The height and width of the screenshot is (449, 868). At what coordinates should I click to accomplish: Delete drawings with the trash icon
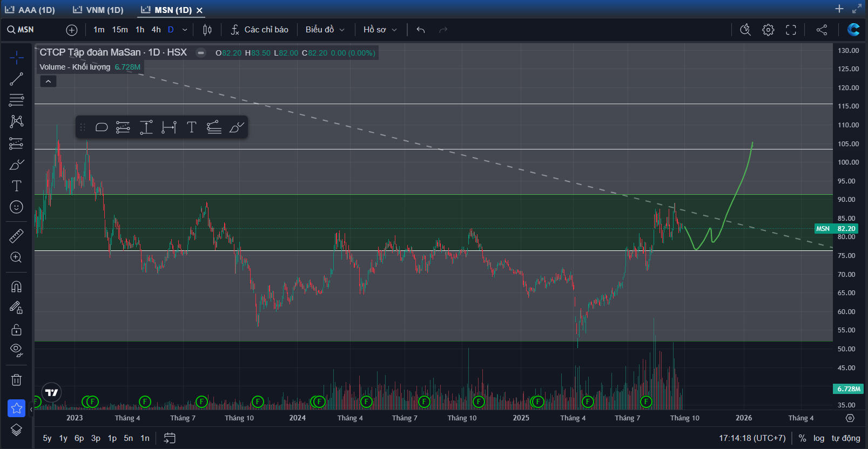pyautogui.click(x=16, y=380)
